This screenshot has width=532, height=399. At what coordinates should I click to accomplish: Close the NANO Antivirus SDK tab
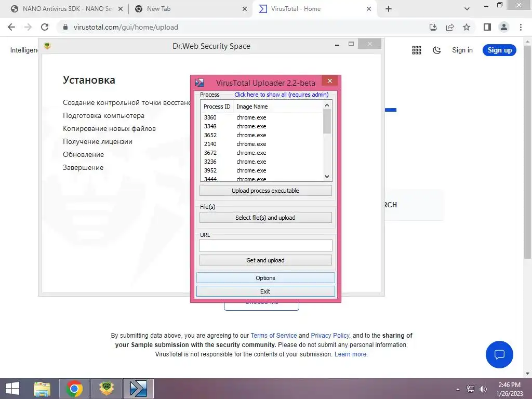coord(120,9)
